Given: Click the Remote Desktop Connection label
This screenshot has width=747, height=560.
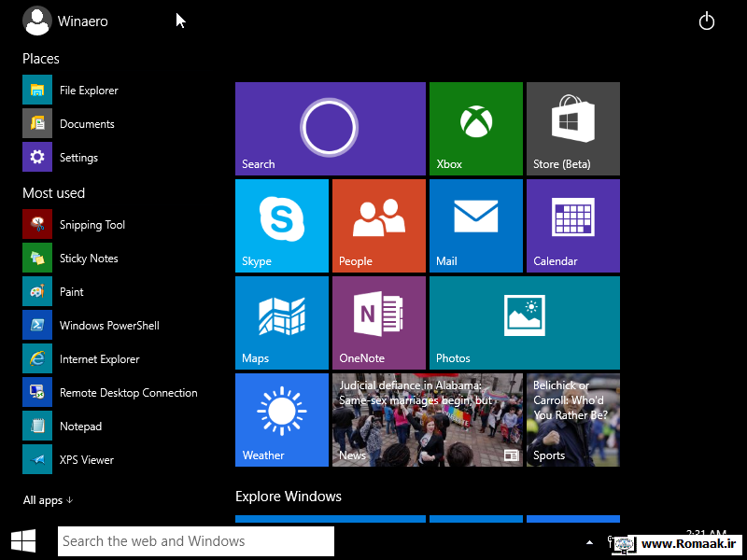Looking at the screenshot, I should [129, 393].
